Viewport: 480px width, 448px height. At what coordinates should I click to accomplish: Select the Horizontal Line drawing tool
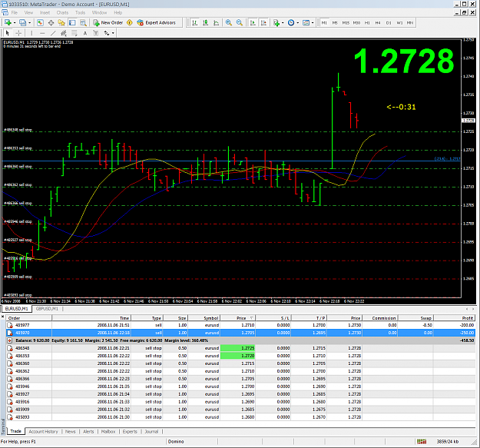click(x=42, y=33)
